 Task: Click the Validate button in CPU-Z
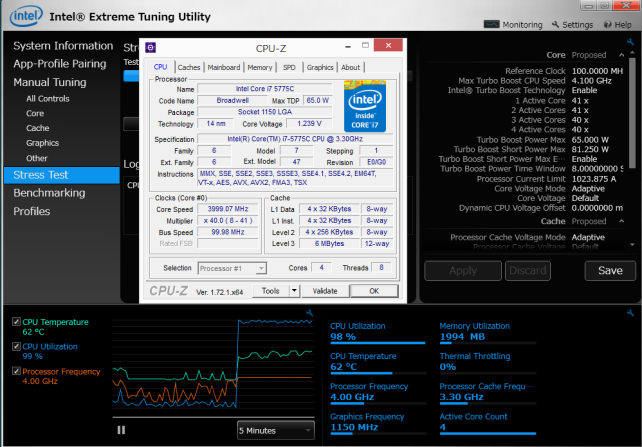[325, 291]
